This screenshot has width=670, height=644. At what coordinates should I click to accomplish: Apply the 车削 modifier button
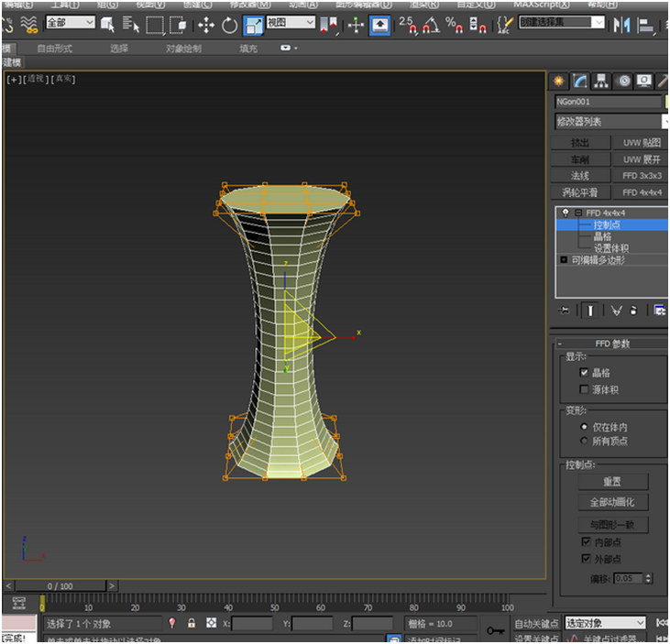(x=580, y=159)
